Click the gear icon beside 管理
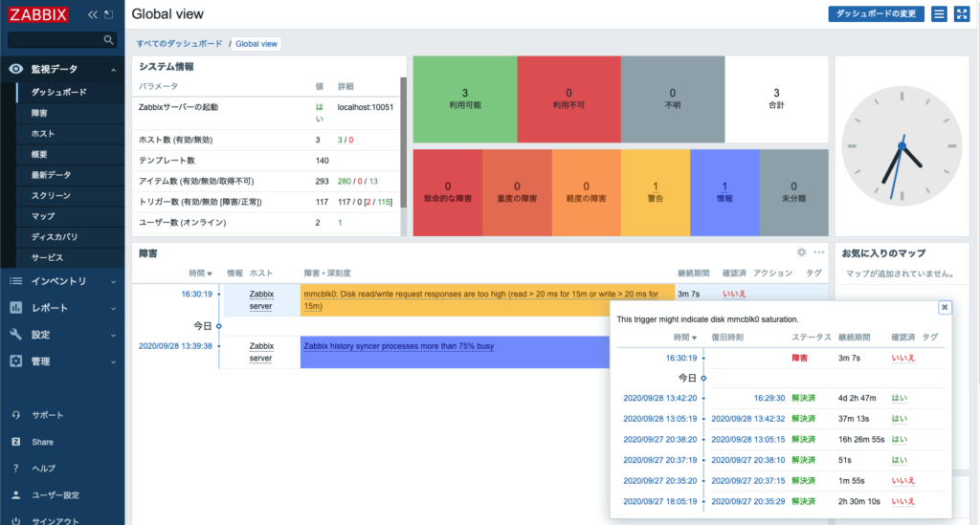 click(x=15, y=361)
